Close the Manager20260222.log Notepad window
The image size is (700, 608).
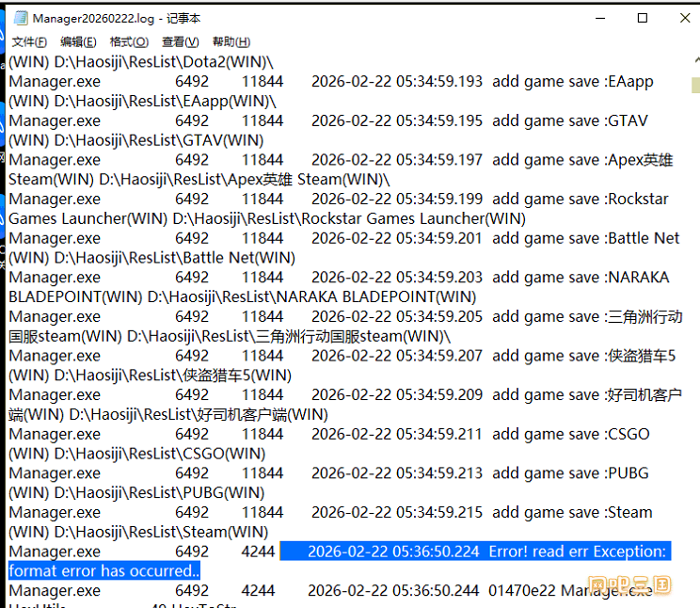coord(685,18)
